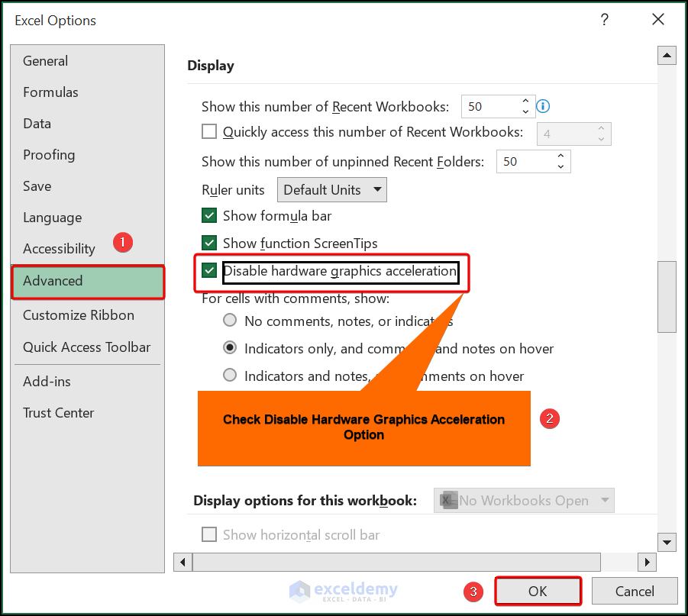
Task: Decrease unpinned Recent Folders count
Action: (x=560, y=166)
